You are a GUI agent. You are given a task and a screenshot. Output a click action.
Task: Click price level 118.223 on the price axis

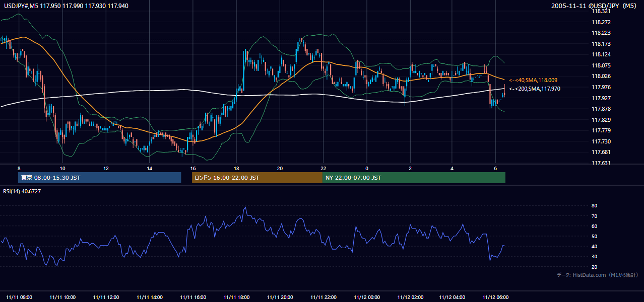[601, 33]
